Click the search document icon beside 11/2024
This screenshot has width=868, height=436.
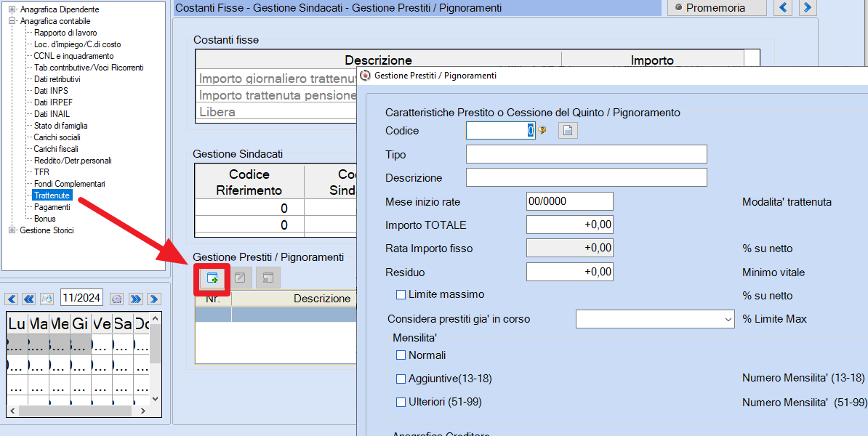point(47,299)
